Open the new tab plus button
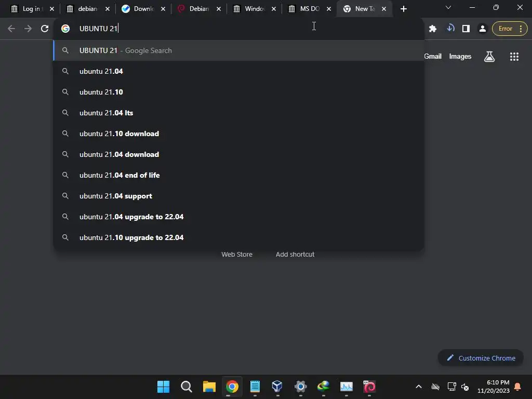Viewport: 532px width, 399px height. tap(403, 9)
